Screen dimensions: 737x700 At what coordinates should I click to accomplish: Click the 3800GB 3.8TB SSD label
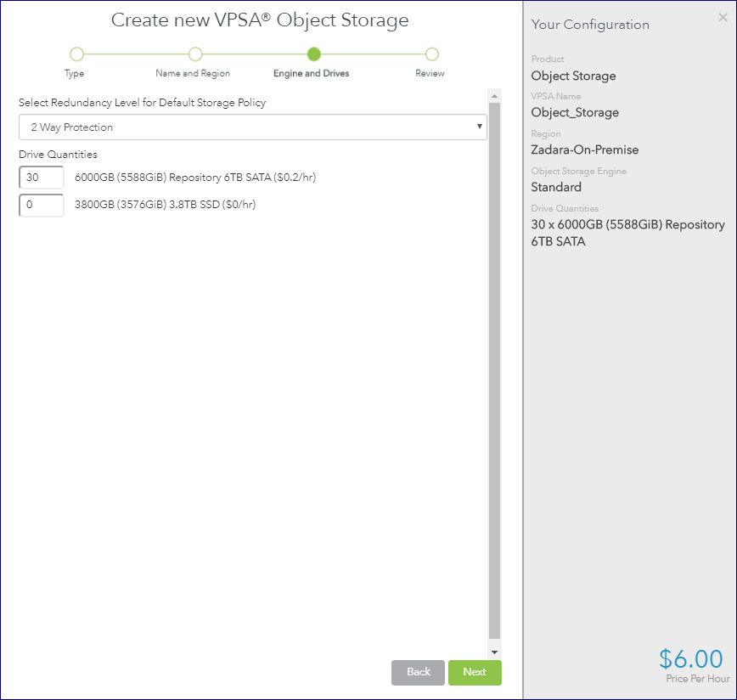click(x=165, y=205)
